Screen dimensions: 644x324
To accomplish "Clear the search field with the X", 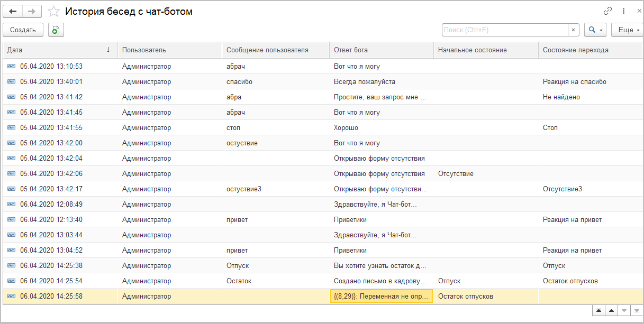I will pyautogui.click(x=574, y=30).
